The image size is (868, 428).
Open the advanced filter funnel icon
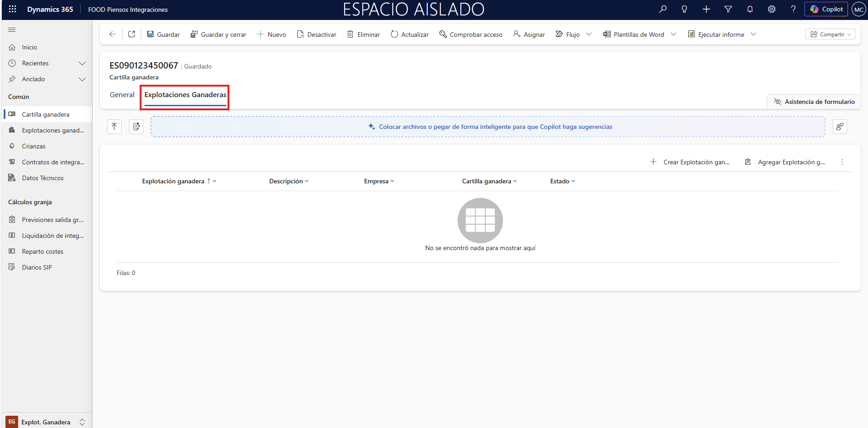coord(728,9)
